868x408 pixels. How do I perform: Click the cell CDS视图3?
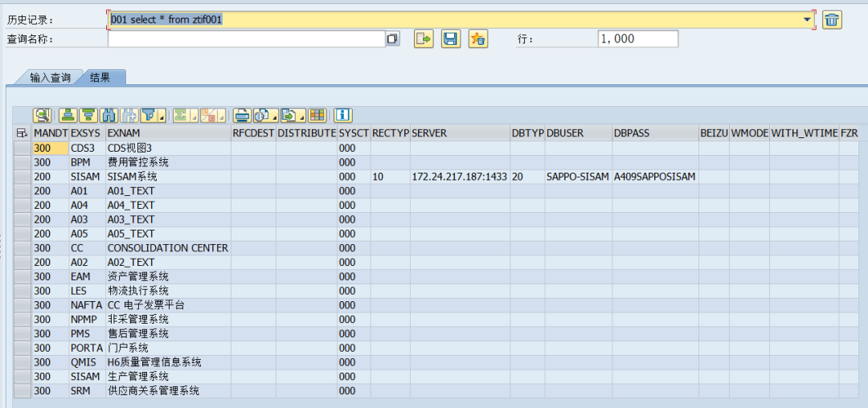point(168,148)
